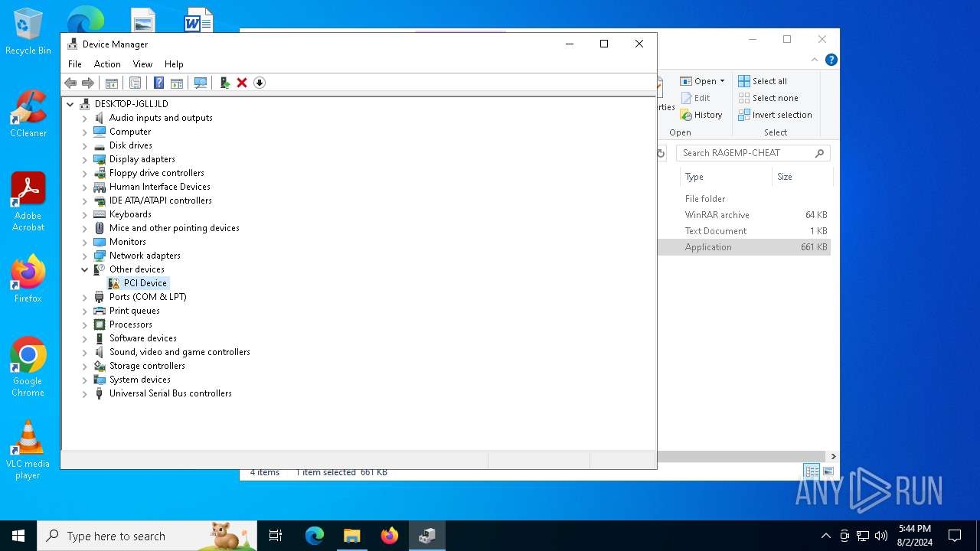
Task: Click red X Uninstall device icon
Action: tap(242, 83)
